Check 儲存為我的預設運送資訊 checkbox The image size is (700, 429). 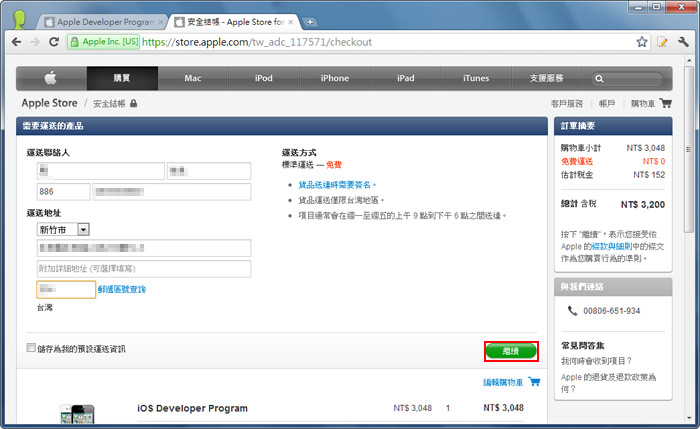[x=31, y=348]
